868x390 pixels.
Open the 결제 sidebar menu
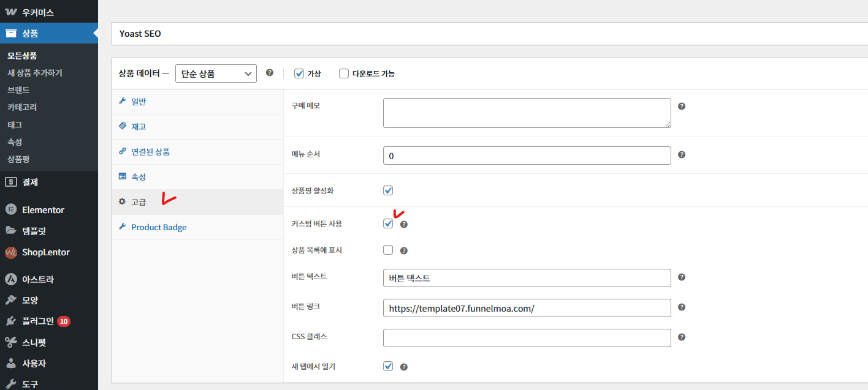click(x=49, y=182)
